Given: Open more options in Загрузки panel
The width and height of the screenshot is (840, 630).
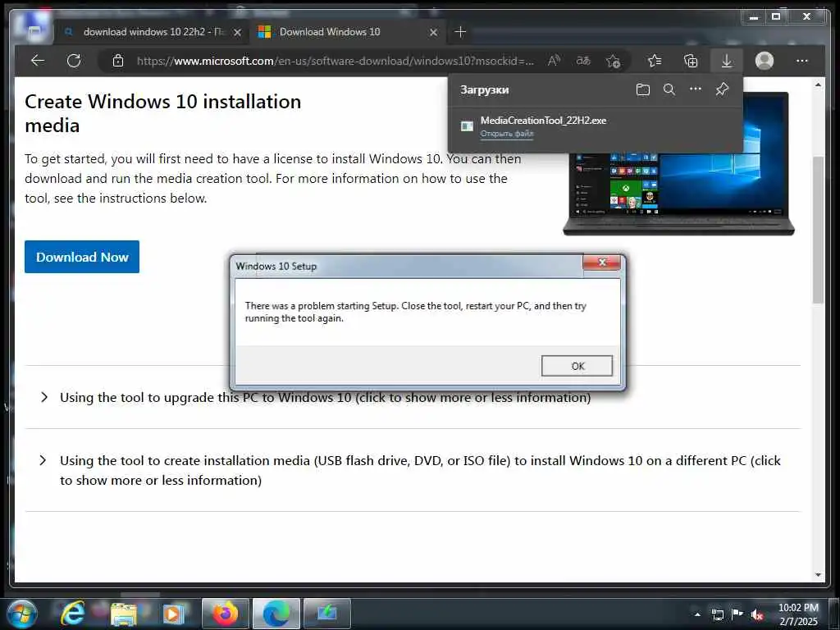Looking at the screenshot, I should pos(696,89).
